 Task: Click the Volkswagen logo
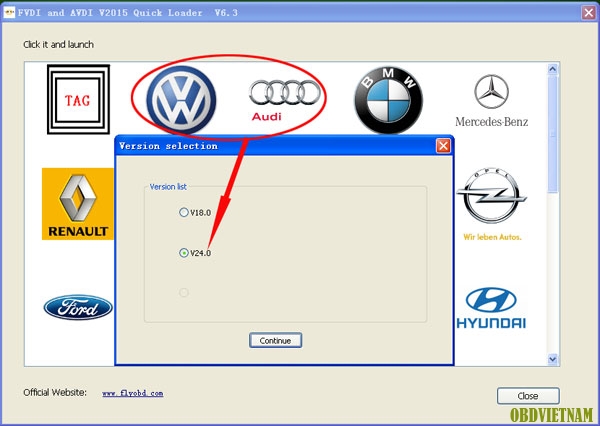click(181, 100)
